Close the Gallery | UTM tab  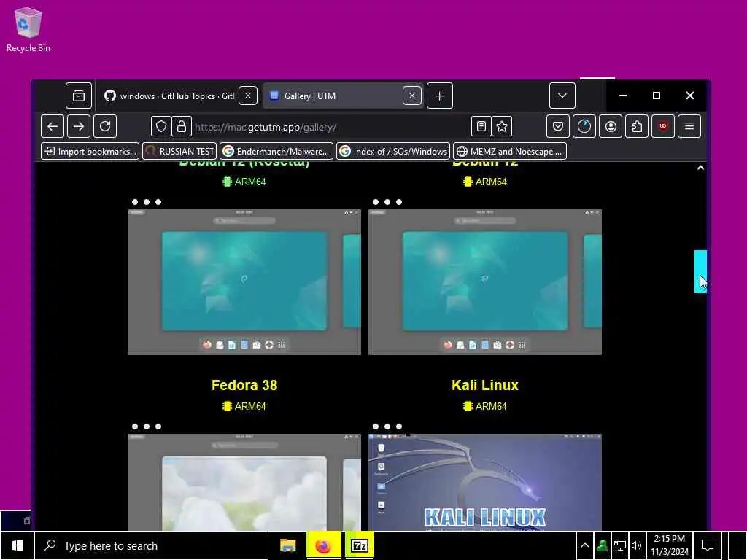pyautogui.click(x=412, y=96)
